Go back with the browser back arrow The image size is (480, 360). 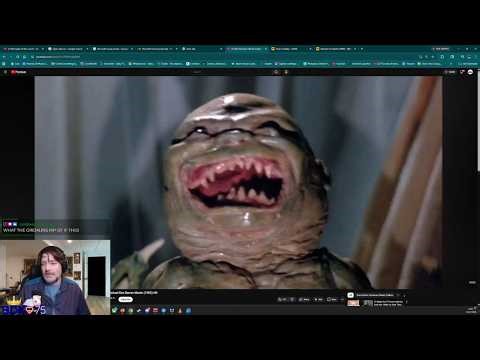click(x=4, y=57)
